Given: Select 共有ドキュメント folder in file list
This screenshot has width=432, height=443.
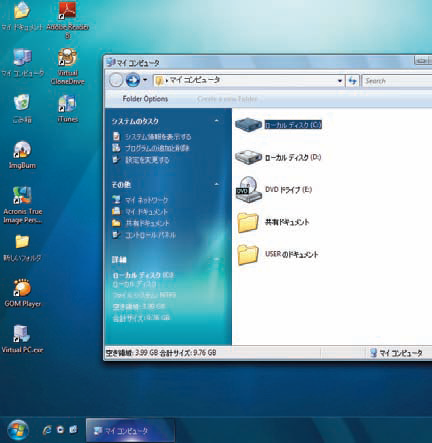Looking at the screenshot, I should click(x=273, y=222).
